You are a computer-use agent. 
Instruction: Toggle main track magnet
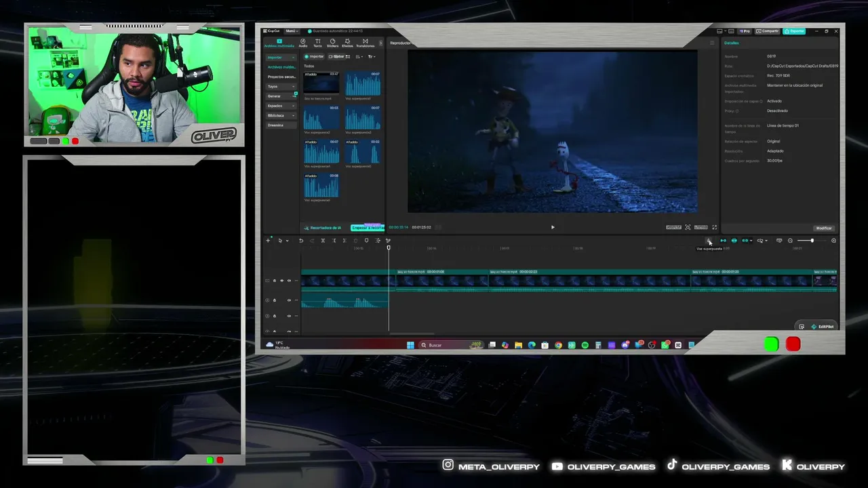click(723, 241)
